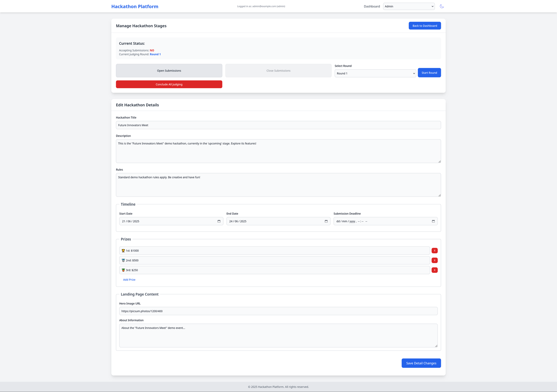Go to Hackathon Platform home logo

click(x=135, y=6)
